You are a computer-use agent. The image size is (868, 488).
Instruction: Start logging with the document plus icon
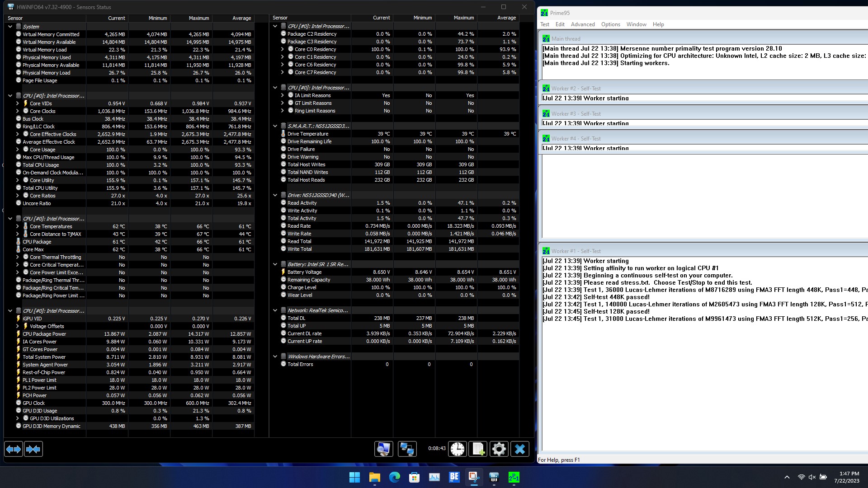pos(478,449)
